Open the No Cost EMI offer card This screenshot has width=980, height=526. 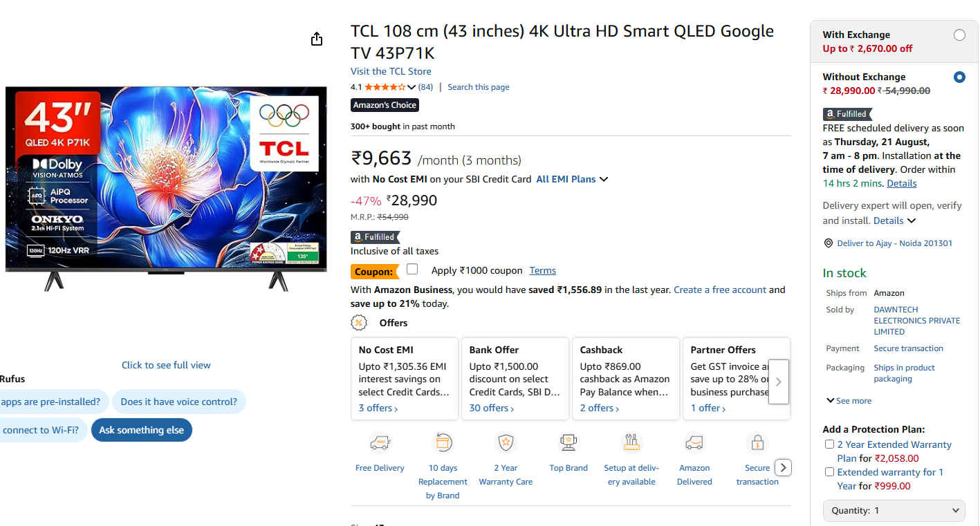tap(405, 378)
